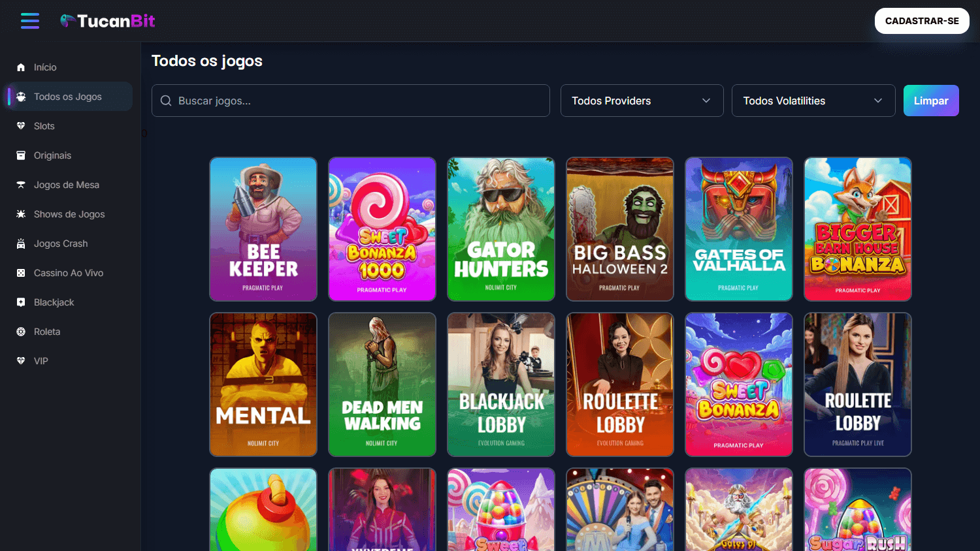
Task: Click the magnifier icon in the search bar
Action: click(166, 101)
